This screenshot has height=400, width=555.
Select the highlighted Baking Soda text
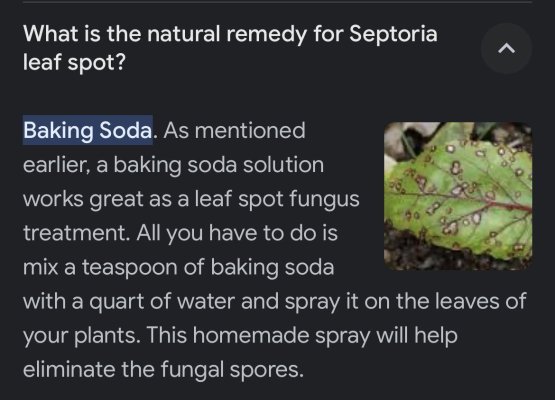[88, 130]
